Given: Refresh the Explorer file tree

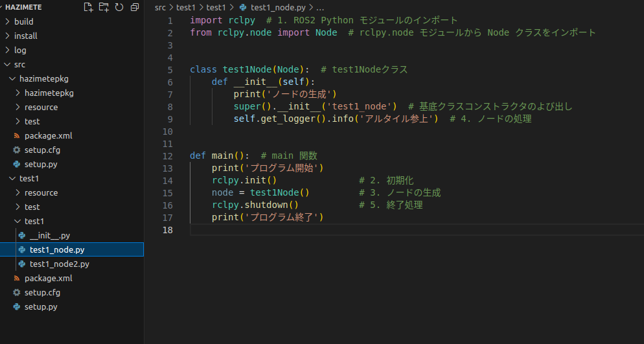Looking at the screenshot, I should click(119, 7).
